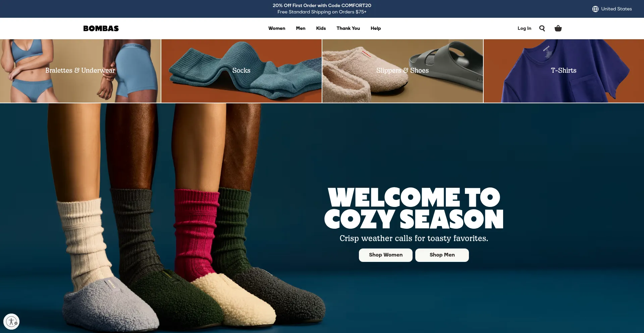The image size is (644, 333).
Task: Open the Women menu
Action: [x=277, y=29]
